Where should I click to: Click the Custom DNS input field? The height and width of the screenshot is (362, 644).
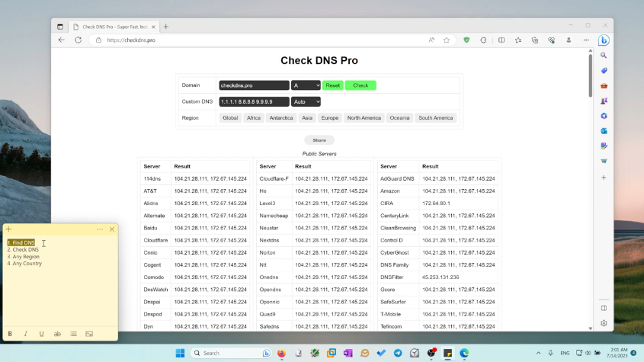(254, 101)
